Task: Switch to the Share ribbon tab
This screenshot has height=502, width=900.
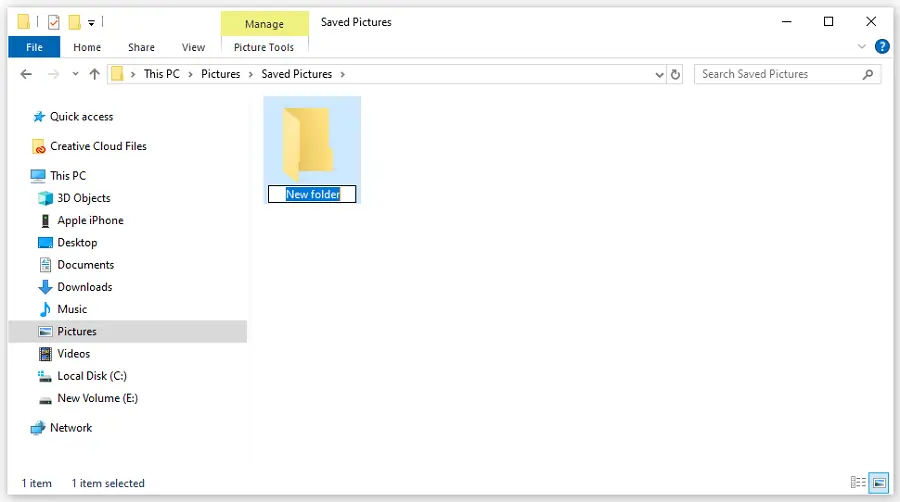Action: (x=141, y=47)
